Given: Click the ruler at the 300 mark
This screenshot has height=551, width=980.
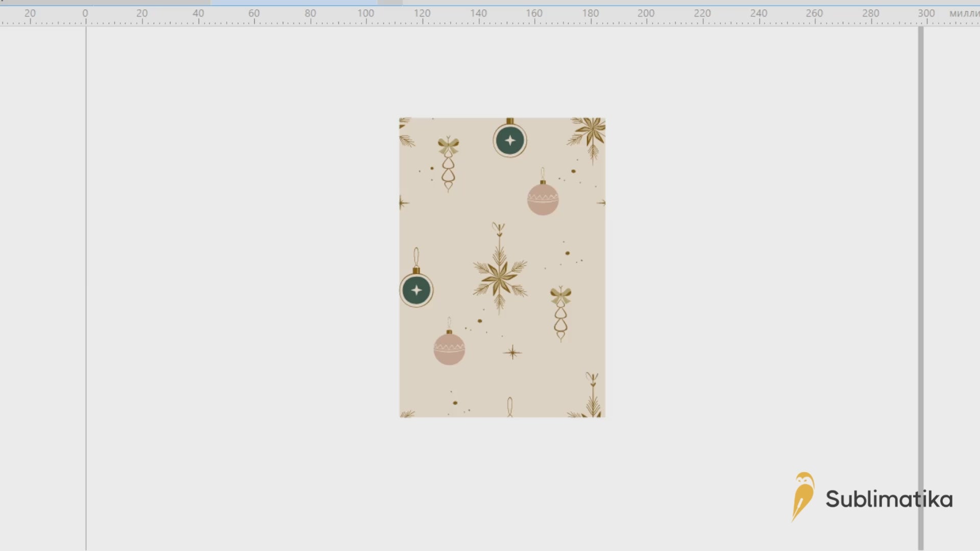Looking at the screenshot, I should (926, 14).
